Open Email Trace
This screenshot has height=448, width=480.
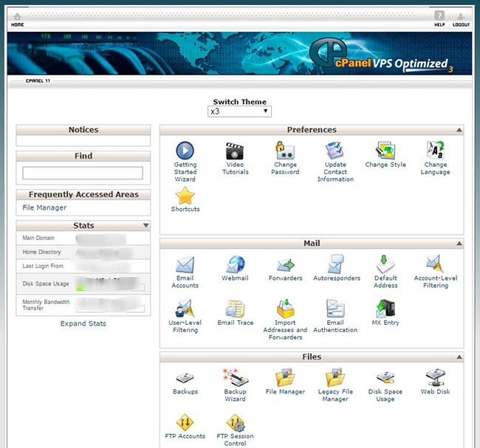(x=235, y=313)
